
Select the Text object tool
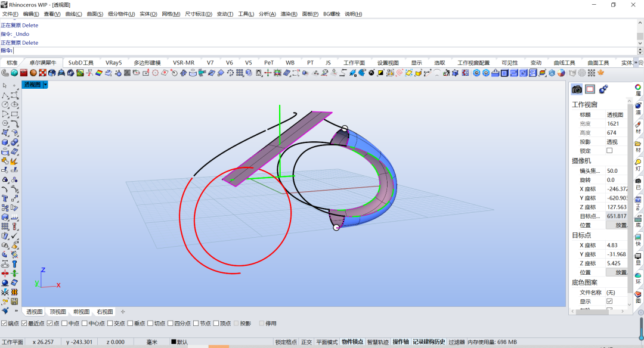[5, 198]
